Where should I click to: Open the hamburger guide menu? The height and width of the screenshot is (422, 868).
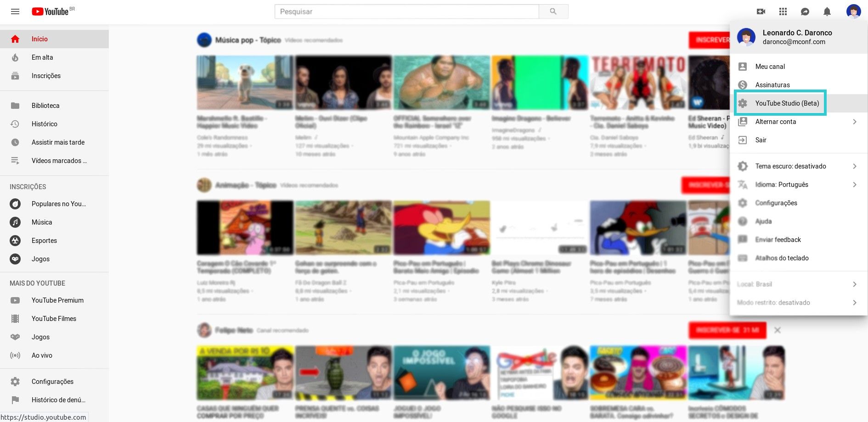pyautogui.click(x=15, y=11)
